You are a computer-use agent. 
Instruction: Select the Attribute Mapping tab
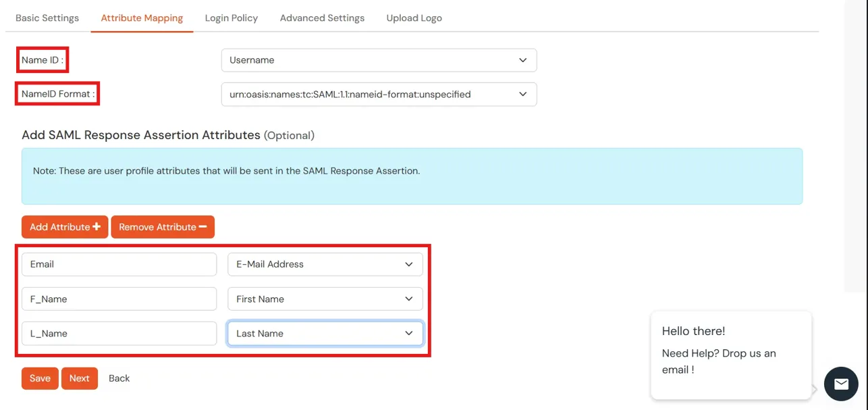click(142, 18)
